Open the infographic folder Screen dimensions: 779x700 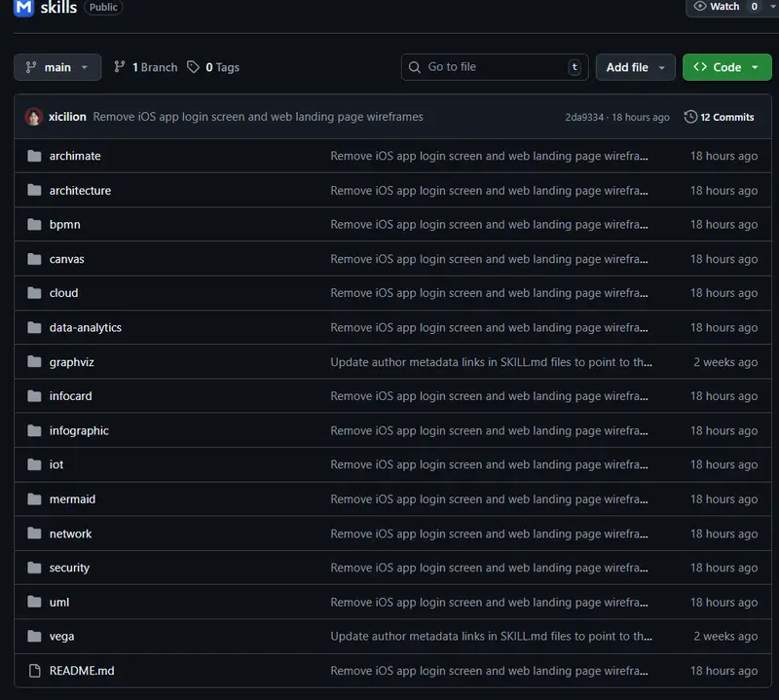point(79,430)
